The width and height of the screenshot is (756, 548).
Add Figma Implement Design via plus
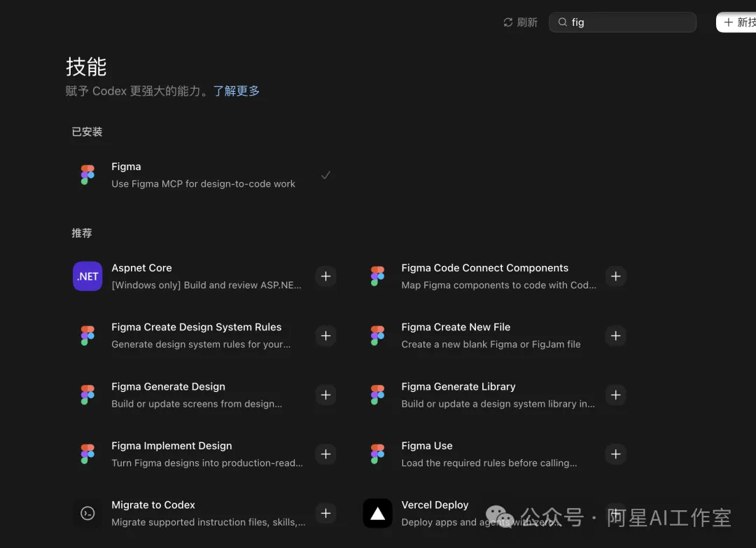coord(326,454)
